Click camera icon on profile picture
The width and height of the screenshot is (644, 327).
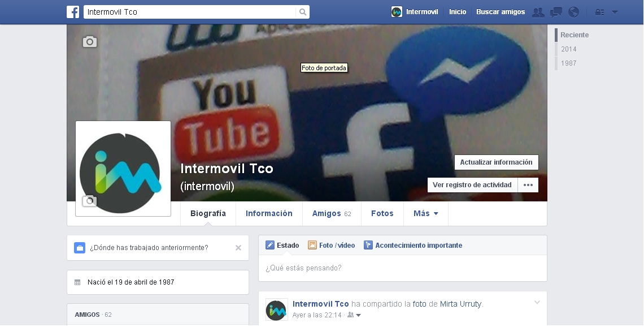[90, 201]
